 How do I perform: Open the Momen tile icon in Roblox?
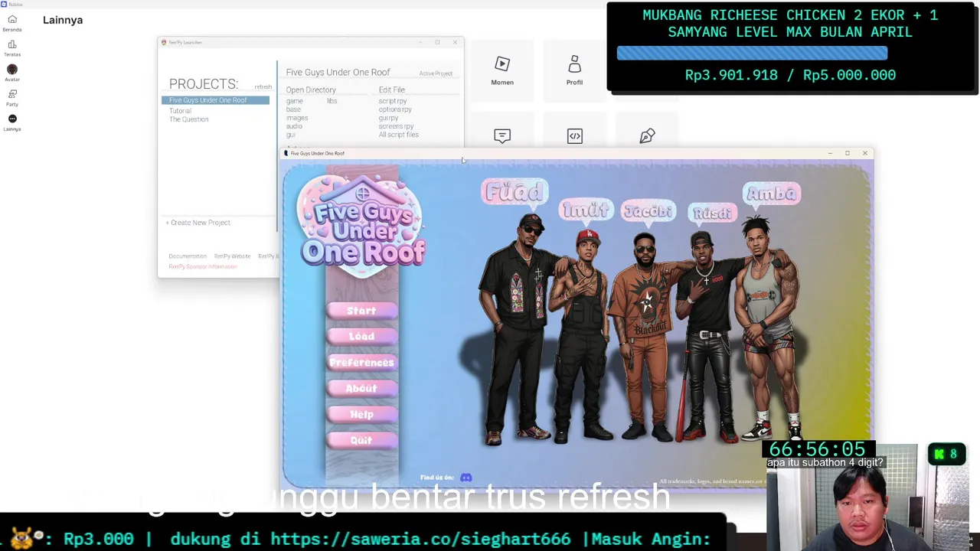click(502, 64)
